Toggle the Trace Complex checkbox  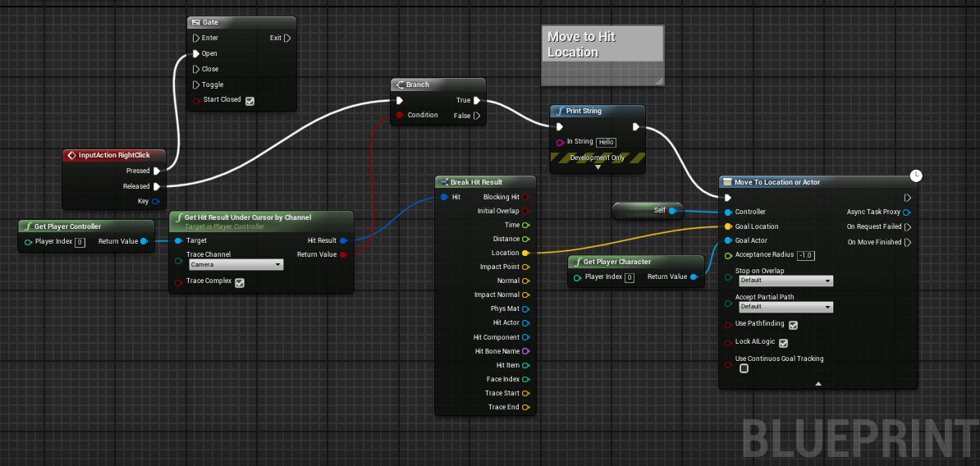(240, 283)
